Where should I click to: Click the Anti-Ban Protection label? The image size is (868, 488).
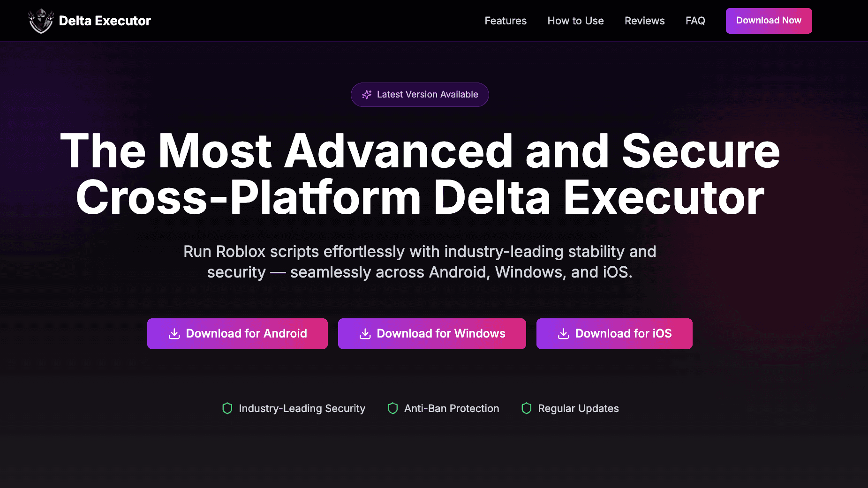click(x=451, y=408)
